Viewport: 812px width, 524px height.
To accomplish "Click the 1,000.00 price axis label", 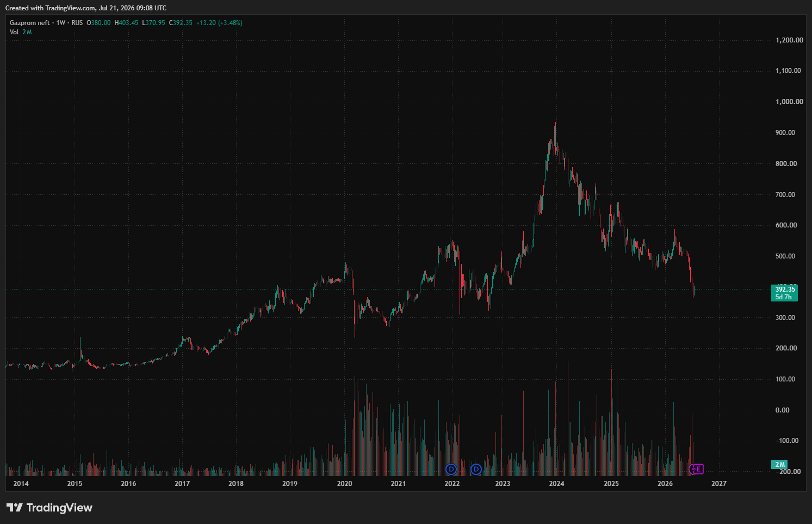I will (789, 102).
